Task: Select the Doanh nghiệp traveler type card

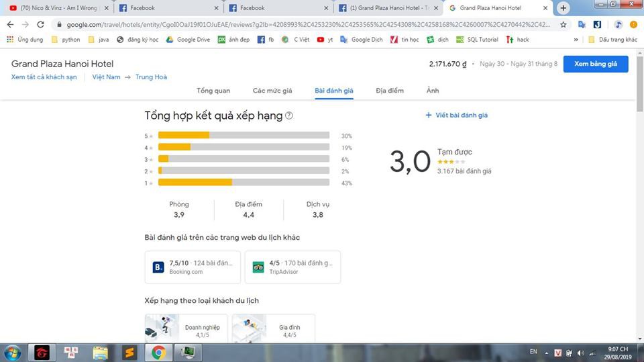Action: tap(186, 328)
